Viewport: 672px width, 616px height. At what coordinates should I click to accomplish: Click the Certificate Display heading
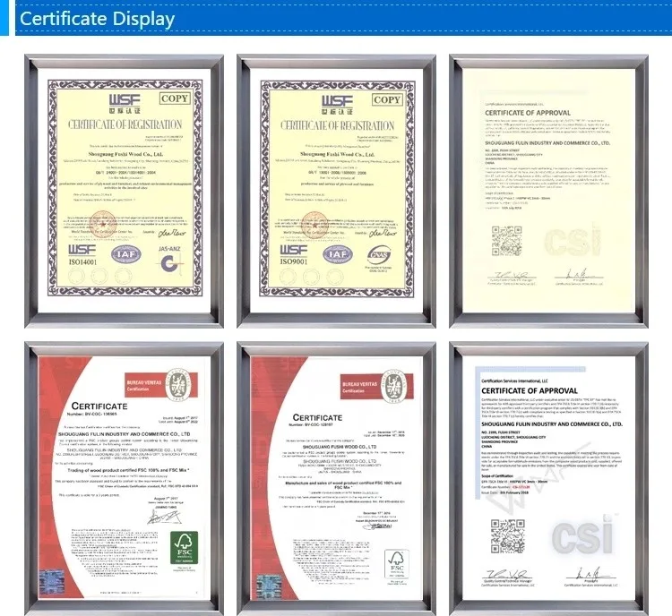tap(98, 19)
